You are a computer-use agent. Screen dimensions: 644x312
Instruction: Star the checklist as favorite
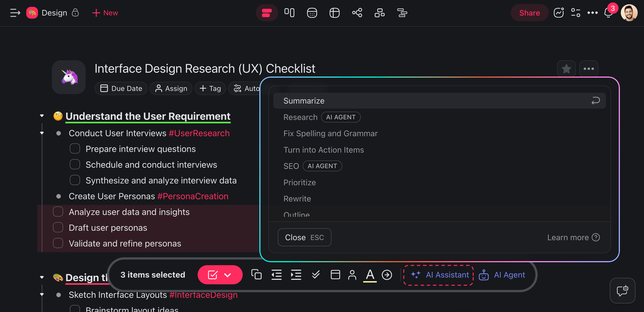pyautogui.click(x=566, y=69)
